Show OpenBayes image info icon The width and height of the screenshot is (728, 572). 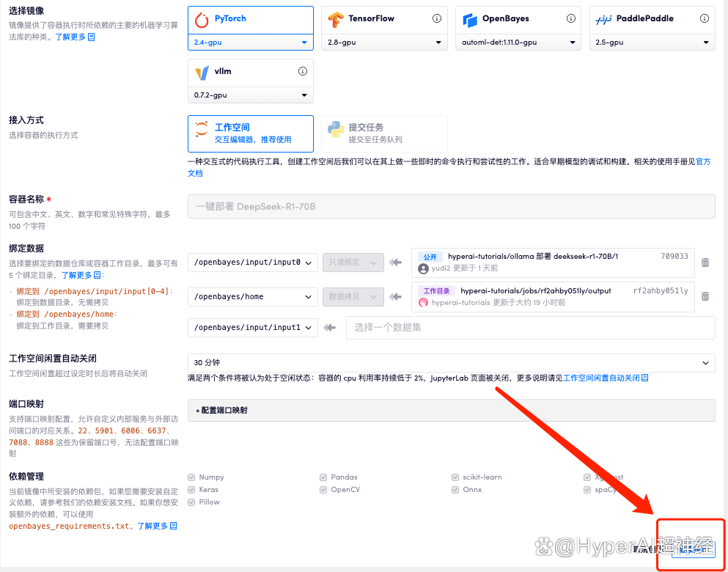(x=570, y=18)
